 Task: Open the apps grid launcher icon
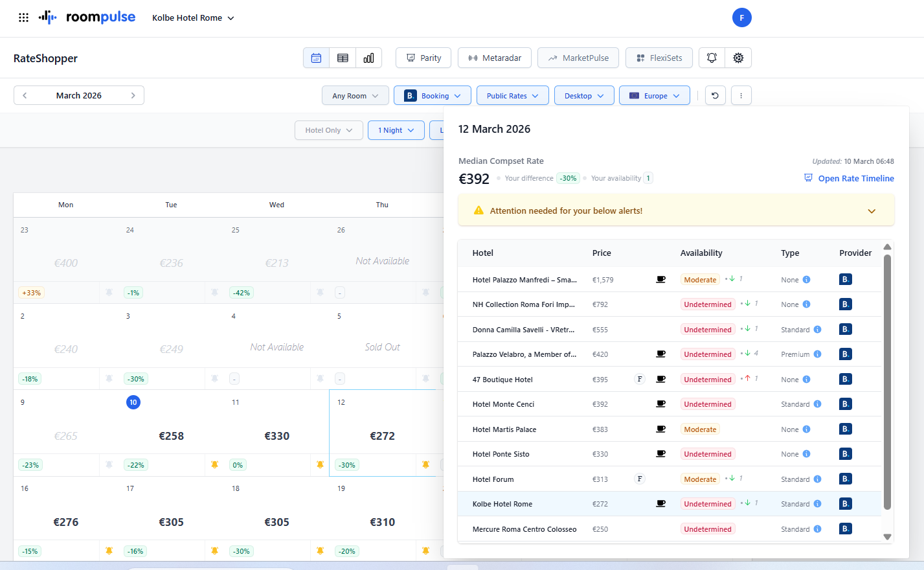click(x=23, y=17)
